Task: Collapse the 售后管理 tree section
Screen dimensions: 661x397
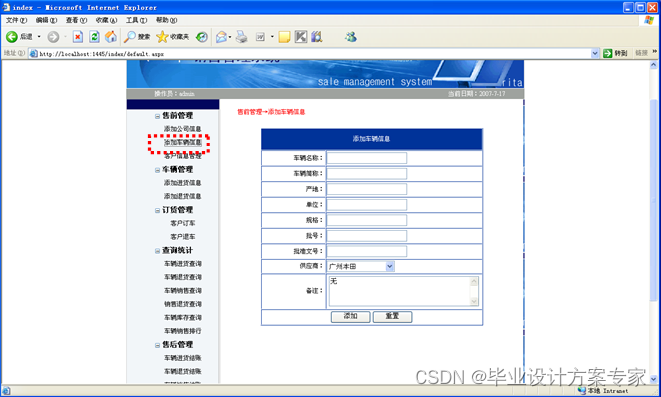Action: [157, 345]
